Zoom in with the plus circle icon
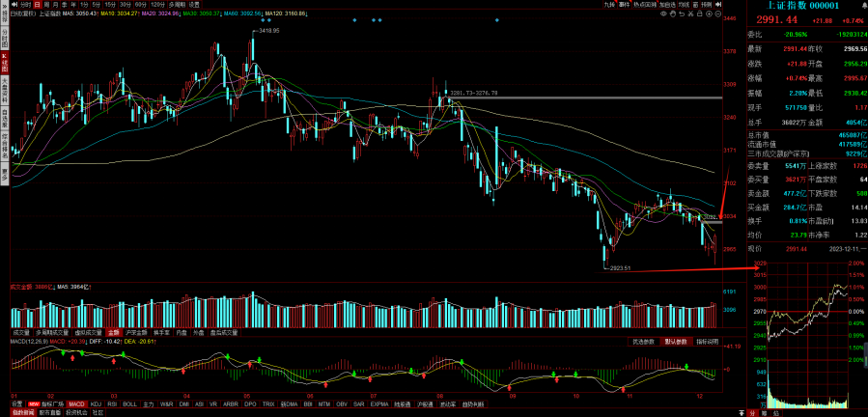Viewport: 868px width, 417px height. point(709,14)
